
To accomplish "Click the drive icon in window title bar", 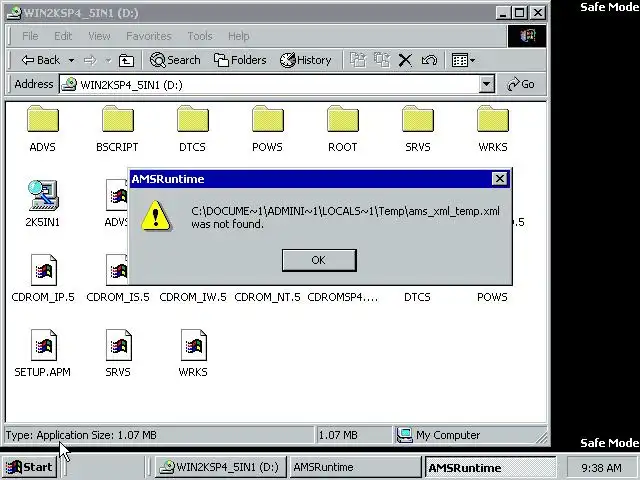I will 15,13.
